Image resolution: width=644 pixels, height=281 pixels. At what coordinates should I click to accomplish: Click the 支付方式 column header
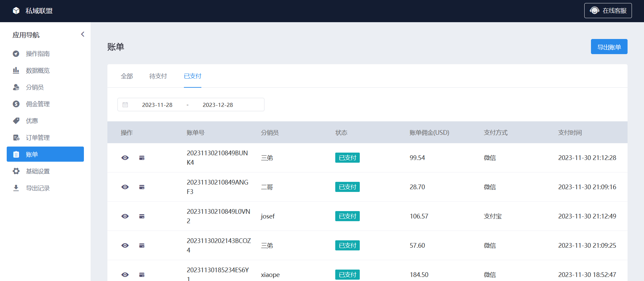496,132
